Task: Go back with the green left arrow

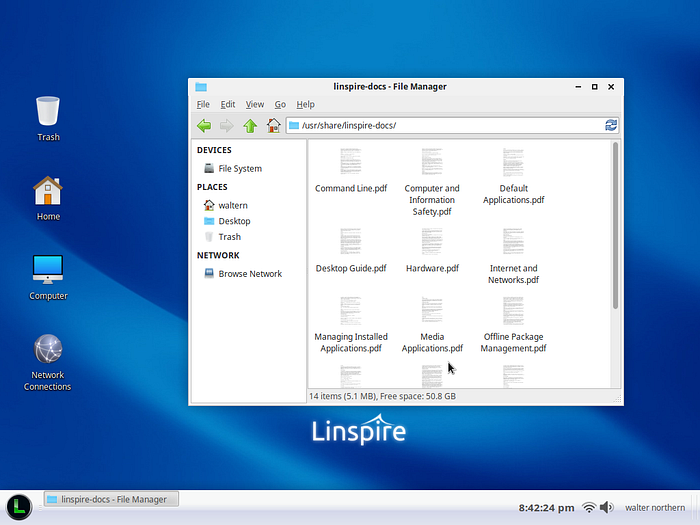Action: 204,126
